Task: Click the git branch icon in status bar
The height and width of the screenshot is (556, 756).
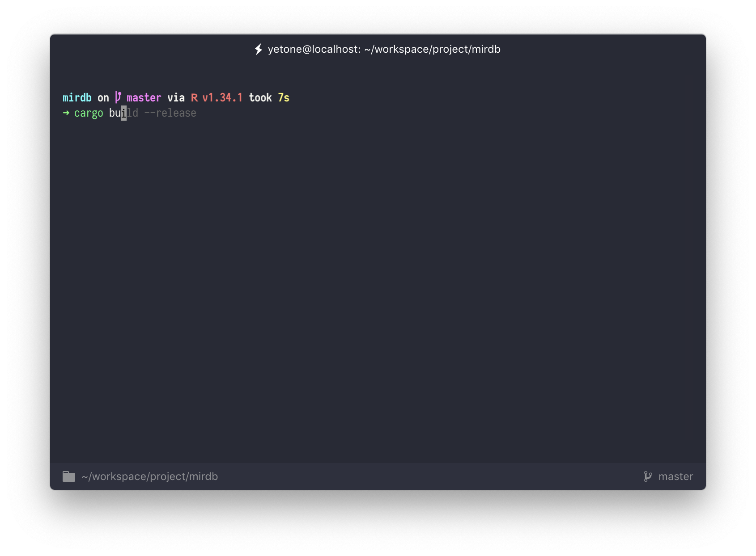Action: click(x=648, y=476)
